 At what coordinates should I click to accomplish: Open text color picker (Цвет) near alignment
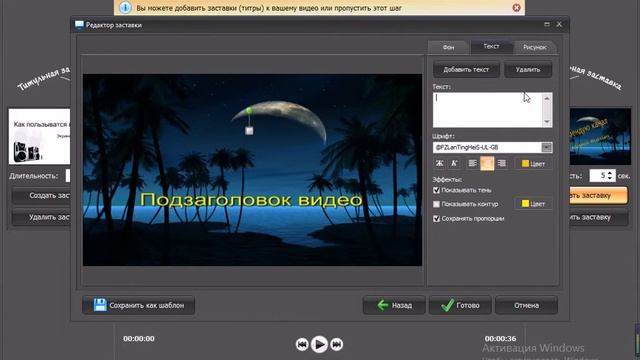click(533, 164)
